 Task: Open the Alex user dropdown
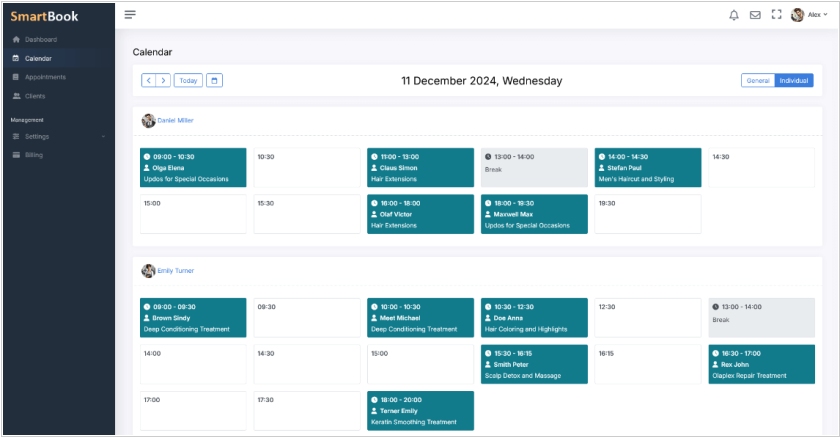click(x=809, y=15)
